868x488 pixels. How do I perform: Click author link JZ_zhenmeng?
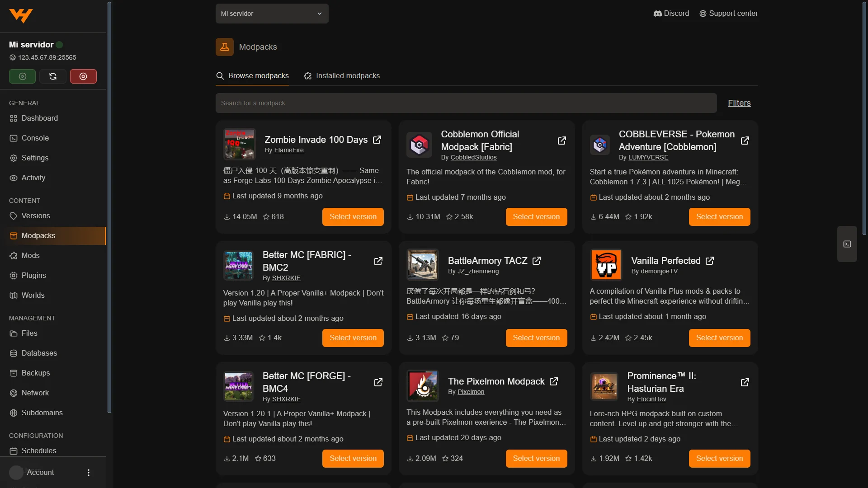(478, 272)
